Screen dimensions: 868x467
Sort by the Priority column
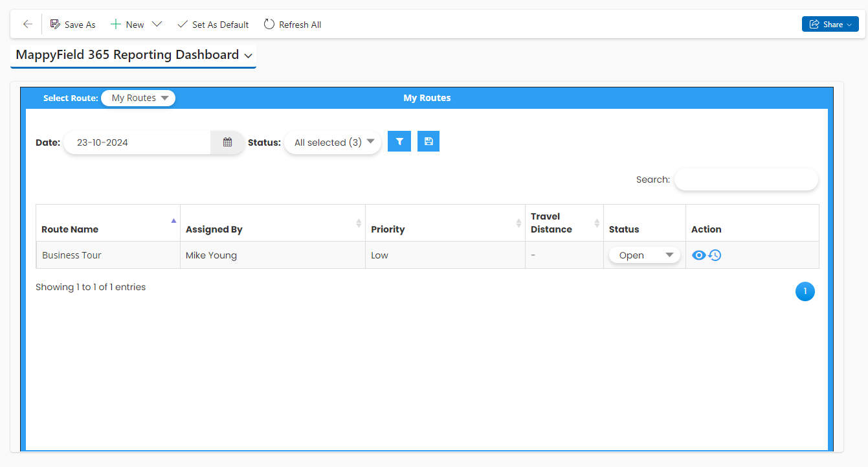click(445, 223)
